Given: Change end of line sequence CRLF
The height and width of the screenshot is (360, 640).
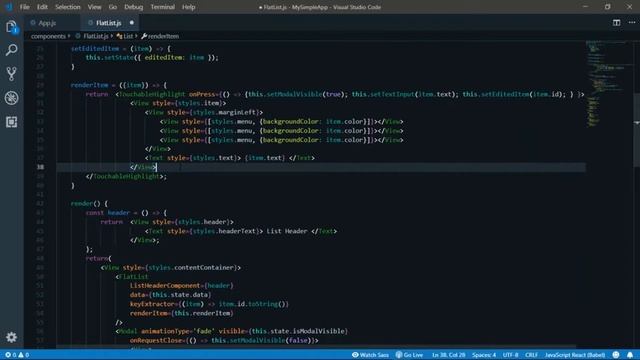Looking at the screenshot, I should pos(531,355).
